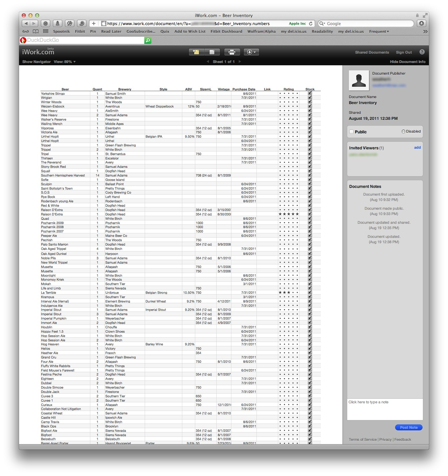Click the pen extension icon in Safari toolbar
The image size is (448, 476).
70,23
